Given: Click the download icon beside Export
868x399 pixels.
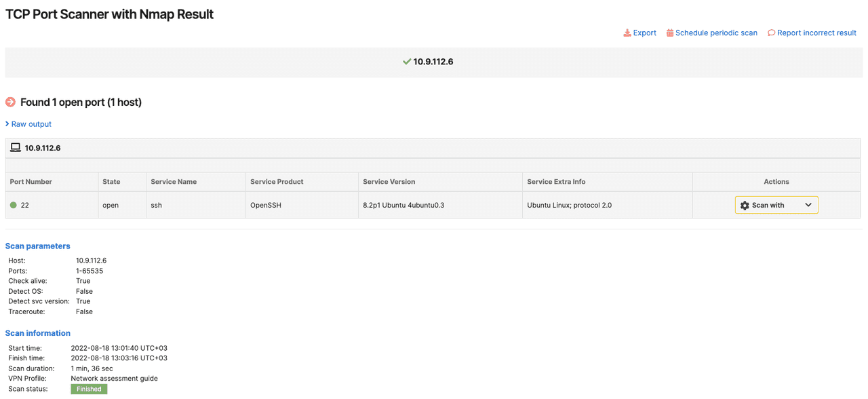Looking at the screenshot, I should point(627,33).
